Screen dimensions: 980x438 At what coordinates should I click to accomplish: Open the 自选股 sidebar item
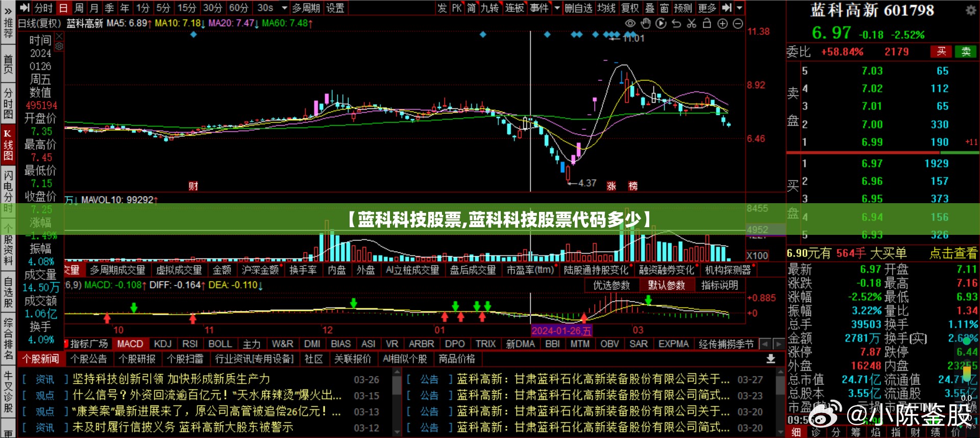(8, 293)
